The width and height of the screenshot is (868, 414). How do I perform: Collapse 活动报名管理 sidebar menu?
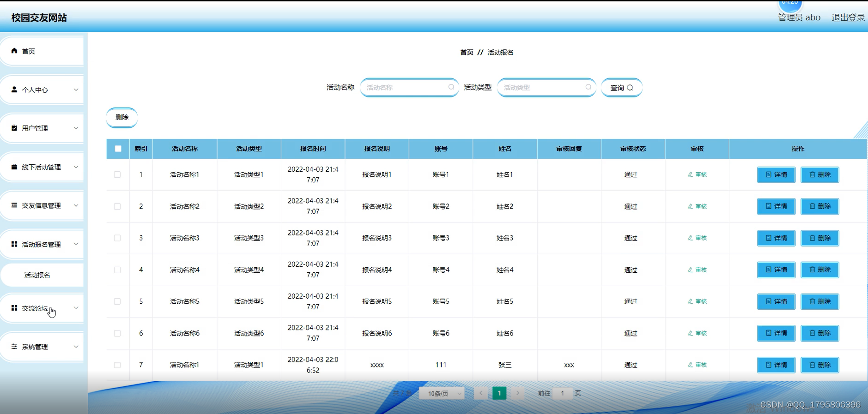pyautogui.click(x=42, y=244)
